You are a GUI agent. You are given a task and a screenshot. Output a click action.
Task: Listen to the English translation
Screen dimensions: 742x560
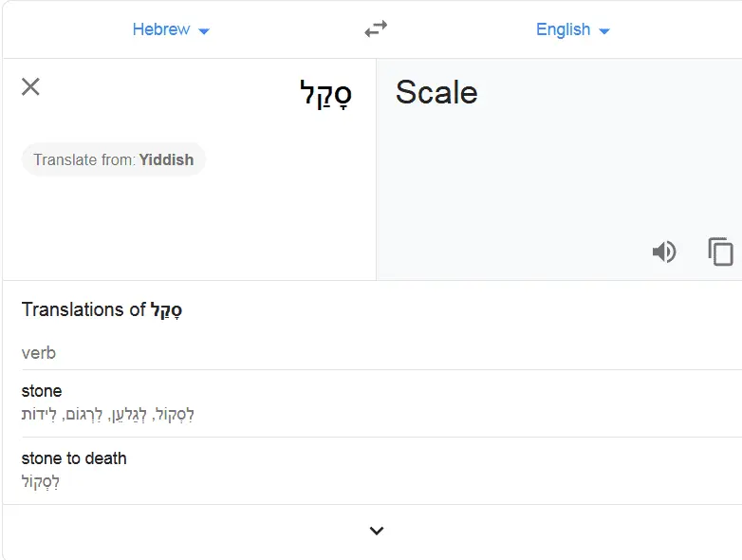664,252
